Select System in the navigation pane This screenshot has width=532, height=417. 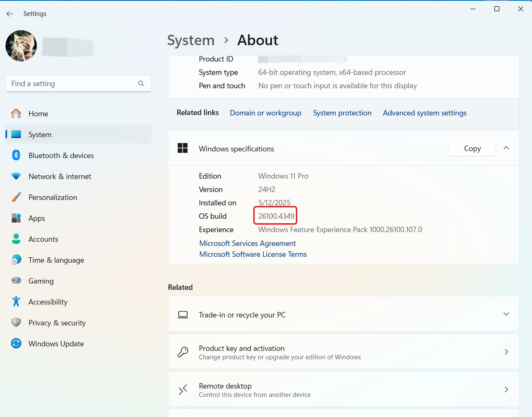point(40,134)
